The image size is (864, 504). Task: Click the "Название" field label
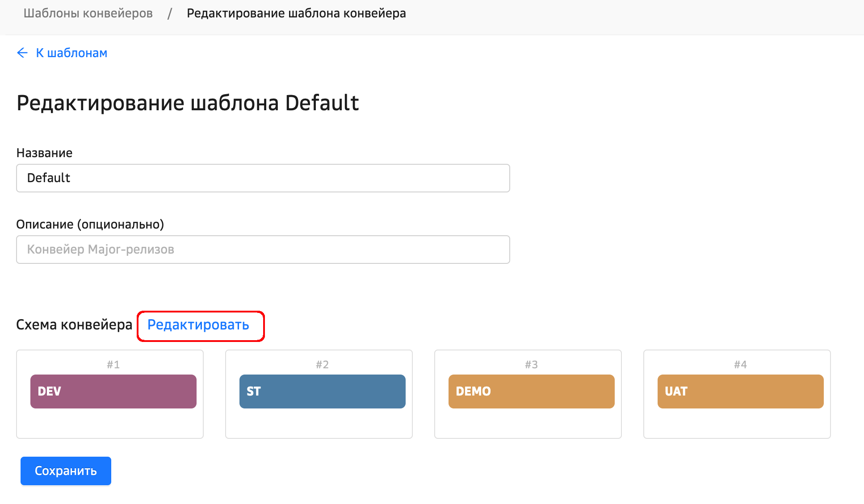point(44,153)
